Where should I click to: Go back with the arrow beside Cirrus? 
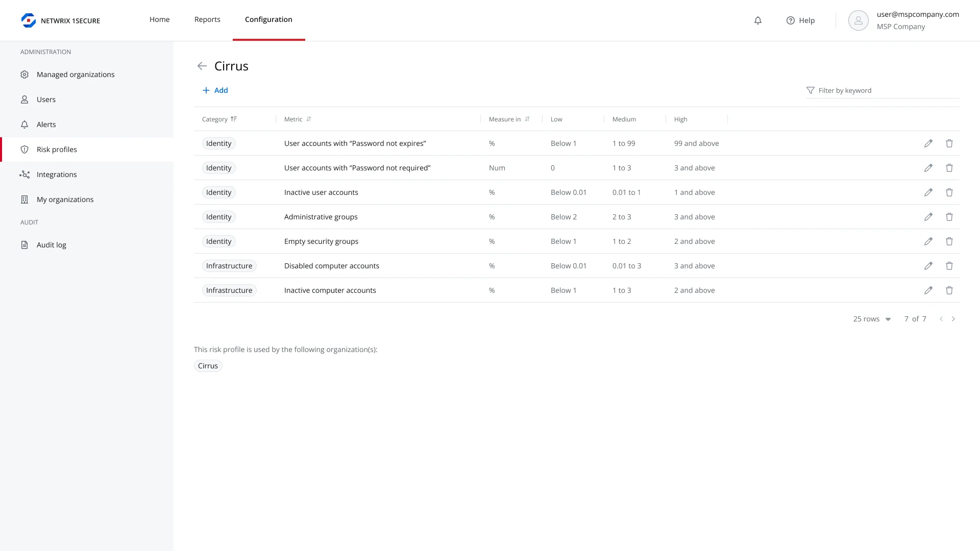pos(202,66)
